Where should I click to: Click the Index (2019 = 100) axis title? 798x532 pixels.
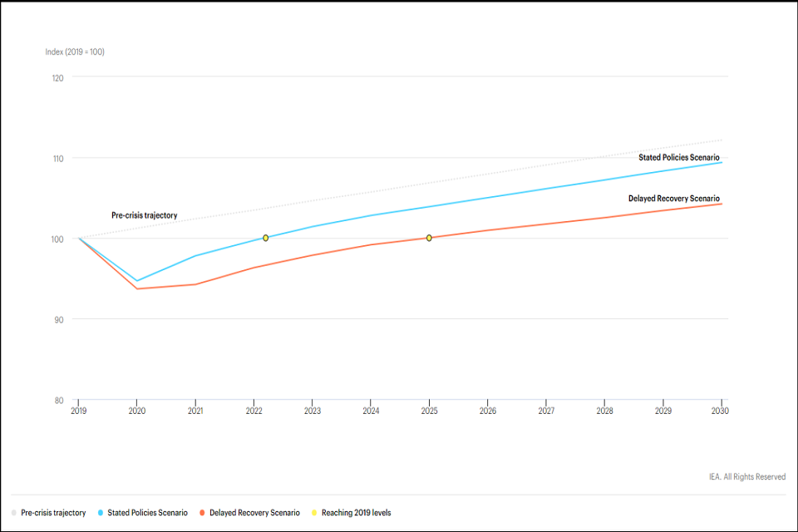(75, 52)
